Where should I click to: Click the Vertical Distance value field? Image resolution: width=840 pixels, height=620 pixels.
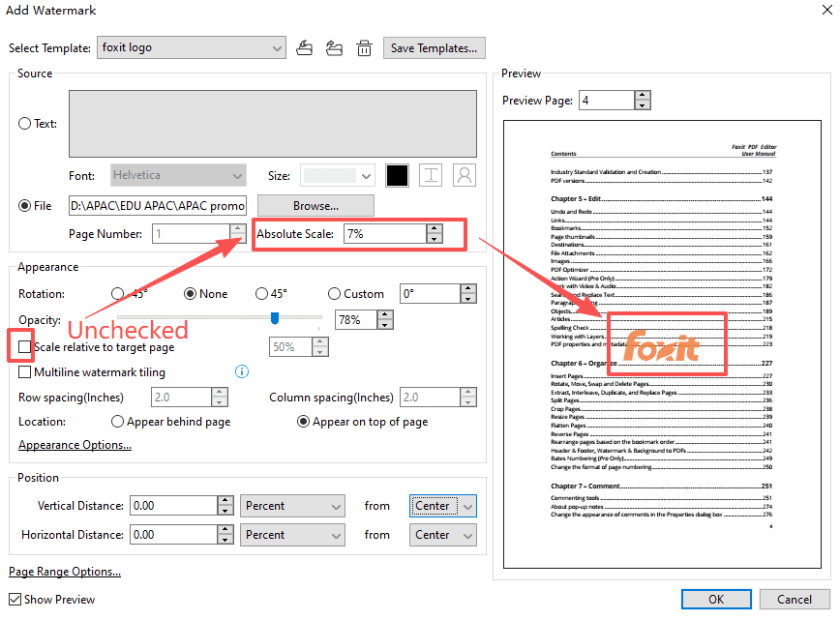(x=173, y=506)
